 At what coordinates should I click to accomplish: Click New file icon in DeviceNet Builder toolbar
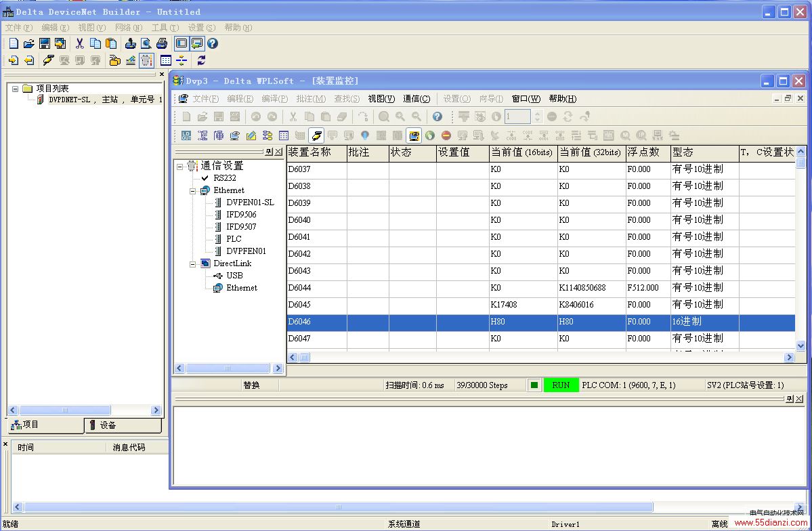[14, 43]
